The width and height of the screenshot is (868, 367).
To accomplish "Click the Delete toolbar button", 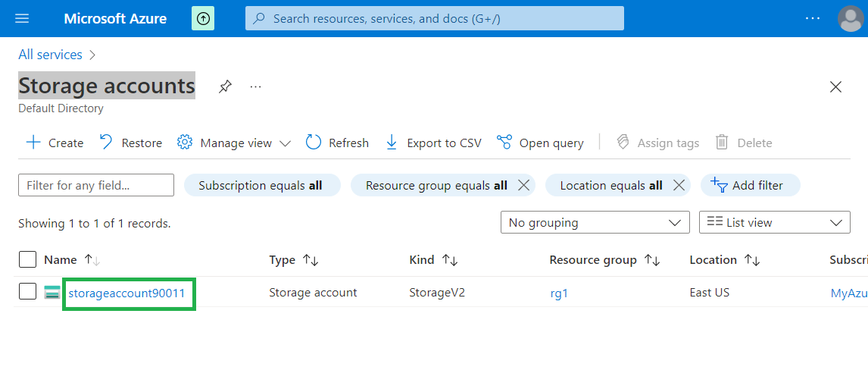I will [x=744, y=143].
